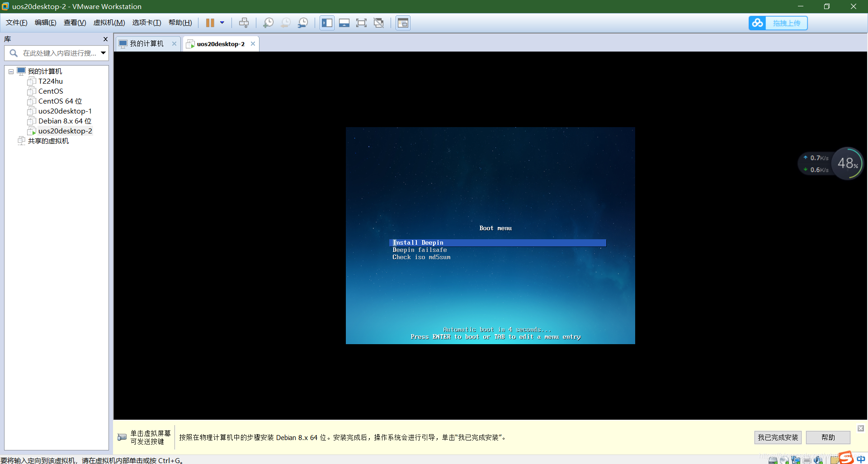The height and width of the screenshot is (464, 868).
Task: Click the 48% performance monitor widget
Action: (x=847, y=163)
